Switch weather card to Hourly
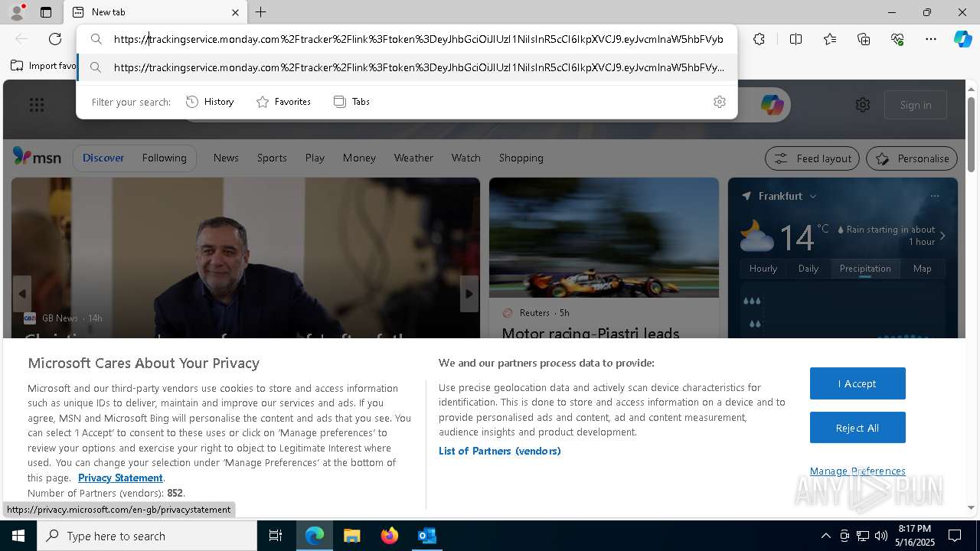Image resolution: width=980 pixels, height=551 pixels. point(763,269)
